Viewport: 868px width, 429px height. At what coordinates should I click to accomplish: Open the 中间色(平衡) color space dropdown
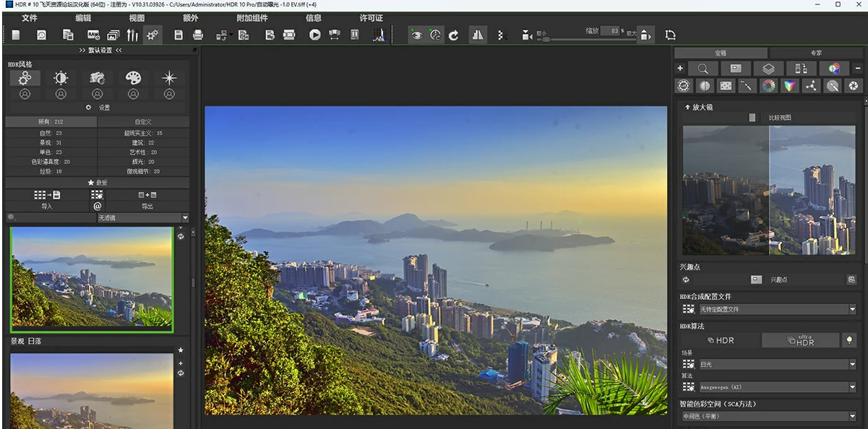click(768, 416)
